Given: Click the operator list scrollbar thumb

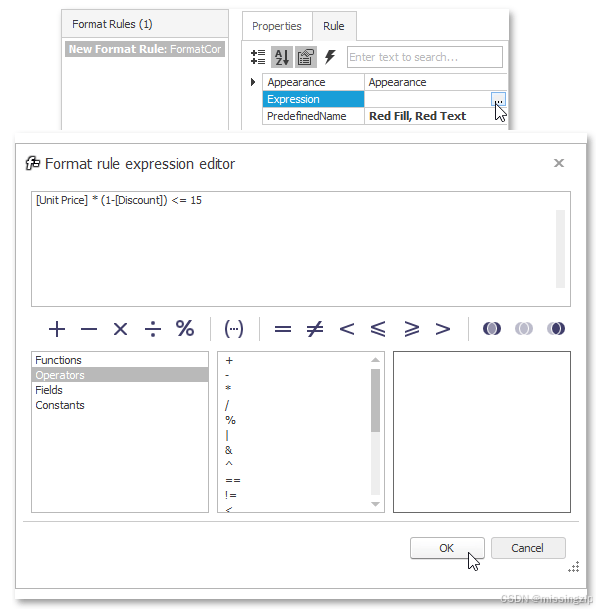Looking at the screenshot, I should (375, 400).
